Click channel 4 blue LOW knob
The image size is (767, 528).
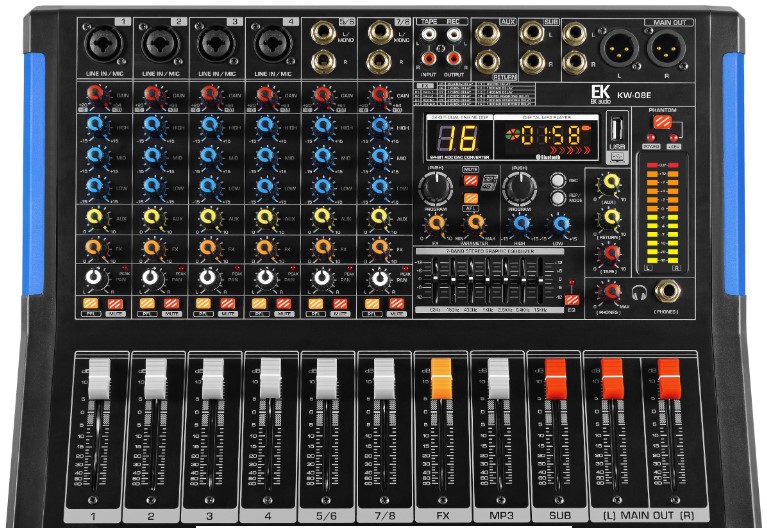coord(265,186)
